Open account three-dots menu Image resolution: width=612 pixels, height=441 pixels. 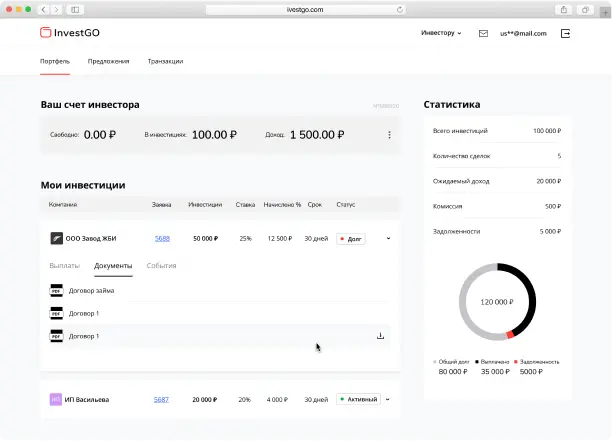click(389, 135)
